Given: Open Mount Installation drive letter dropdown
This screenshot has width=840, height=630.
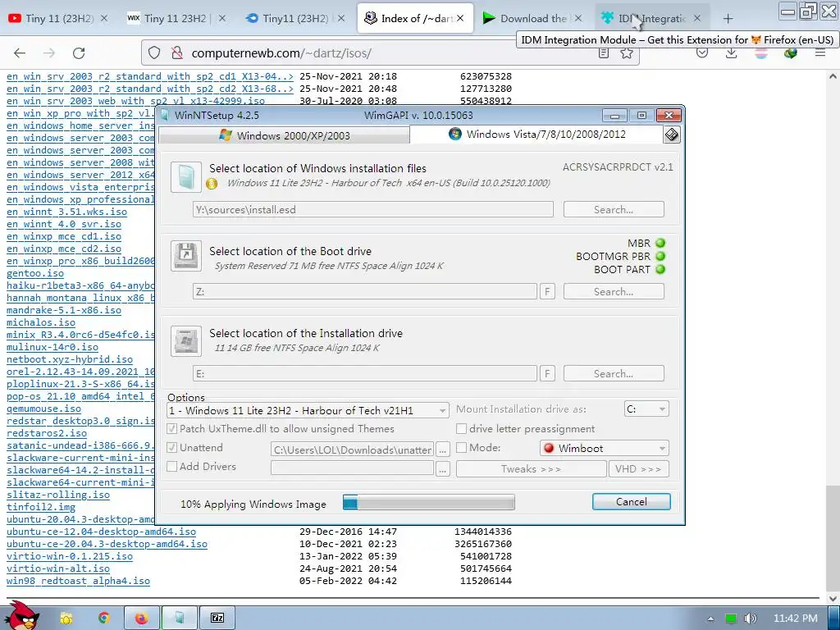Looking at the screenshot, I should pos(646,409).
